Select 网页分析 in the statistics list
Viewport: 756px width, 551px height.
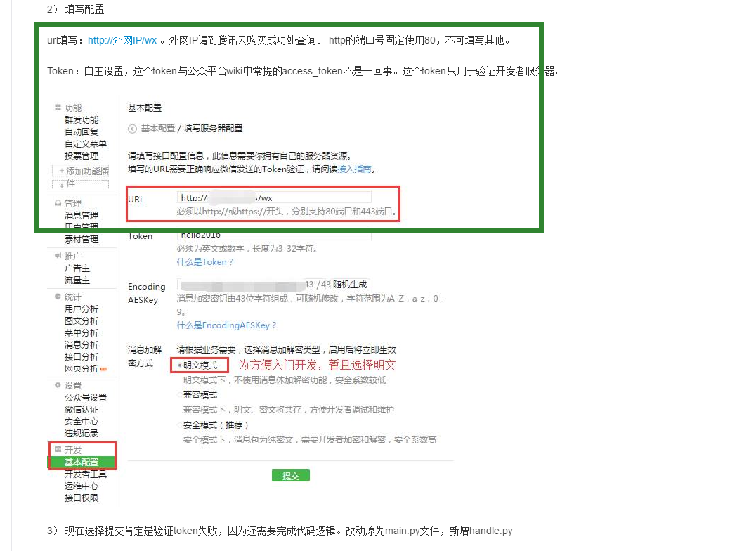click(x=82, y=369)
